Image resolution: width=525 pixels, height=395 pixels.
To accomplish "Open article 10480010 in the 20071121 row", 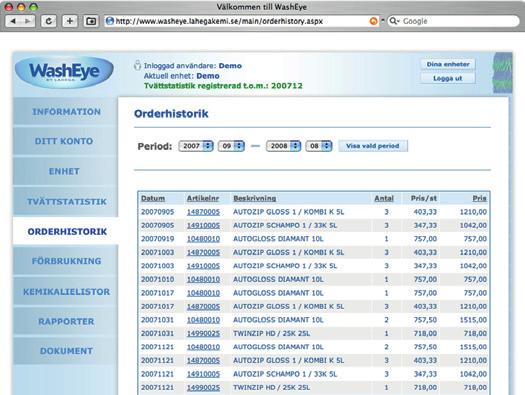I will [x=203, y=347].
